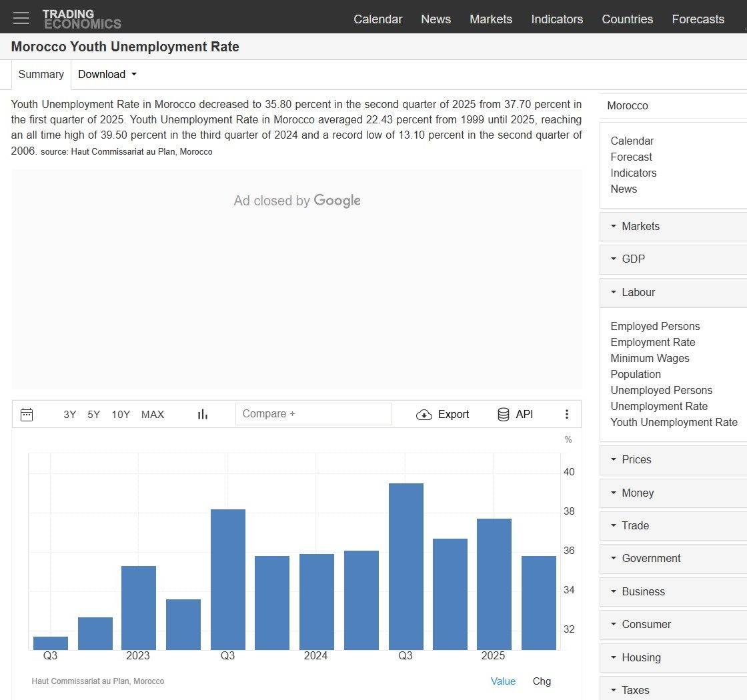Viewport: 747px width, 700px height.
Task: Change chart type via bar chart icon
Action: 203,415
